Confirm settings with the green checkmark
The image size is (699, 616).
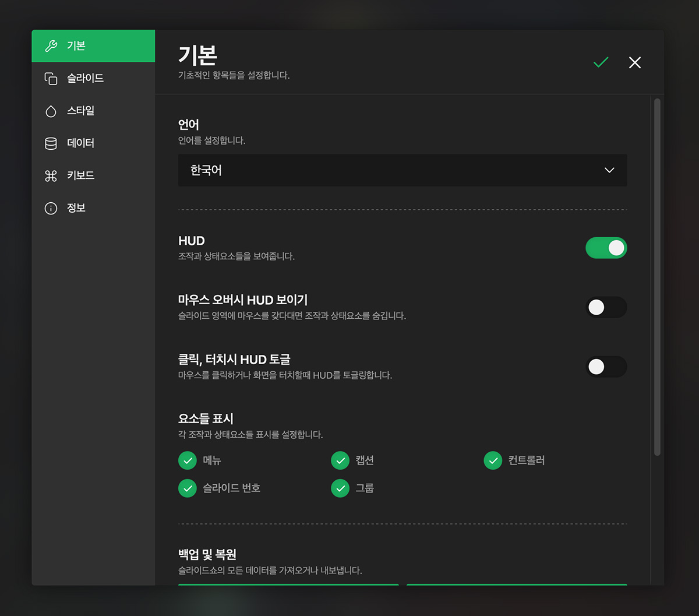pos(601,62)
